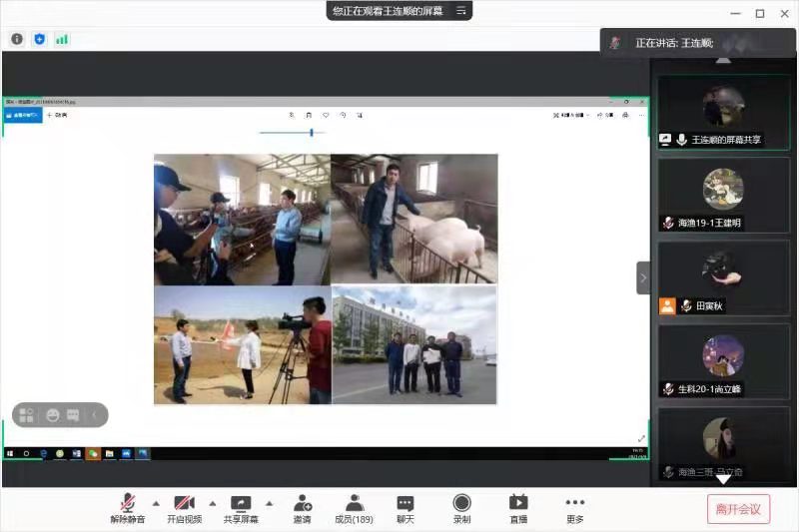Screen dimensions: 799x532
Task: Expand the arrow beside 解除静音
Action: pos(156,502)
